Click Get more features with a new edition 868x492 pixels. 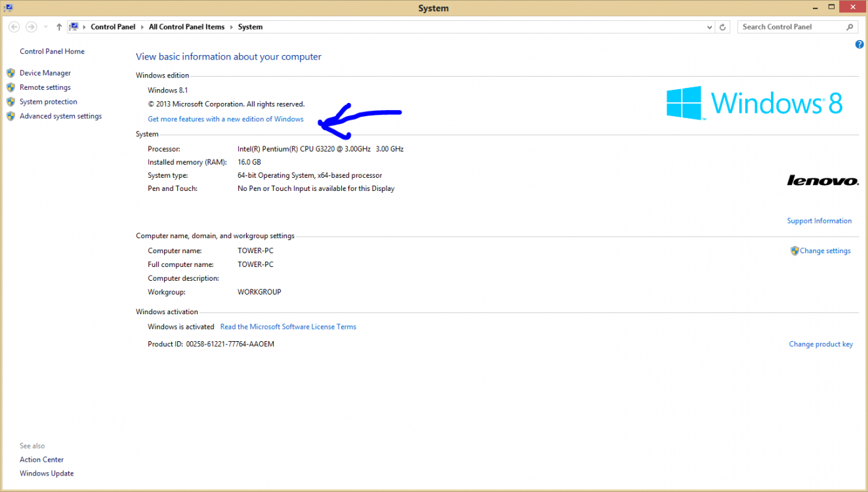(x=226, y=119)
